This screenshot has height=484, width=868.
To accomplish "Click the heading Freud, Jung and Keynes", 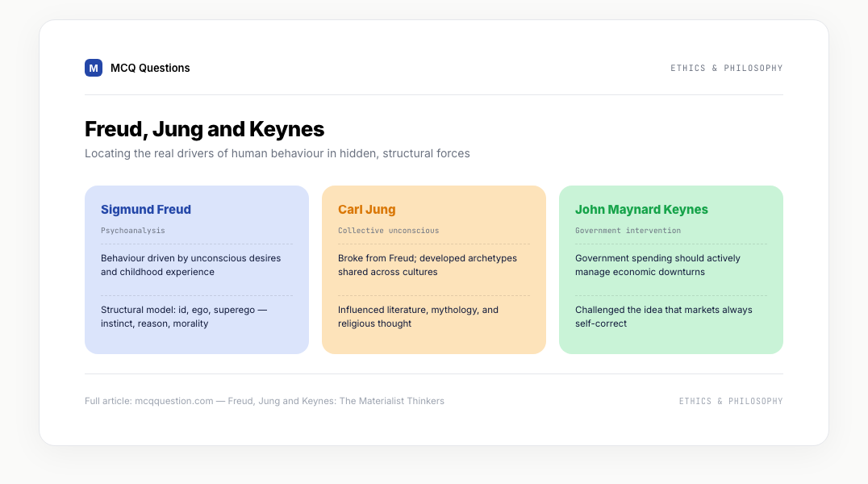I will 204,129.
